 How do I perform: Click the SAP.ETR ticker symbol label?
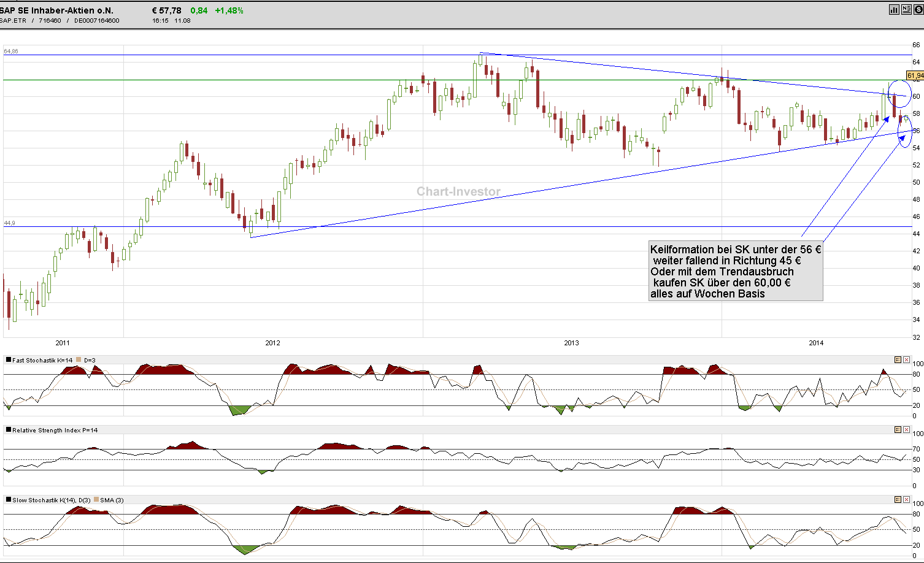coord(11,20)
